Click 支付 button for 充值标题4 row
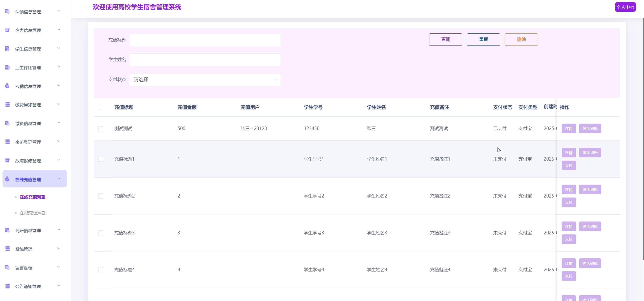 tap(569, 276)
